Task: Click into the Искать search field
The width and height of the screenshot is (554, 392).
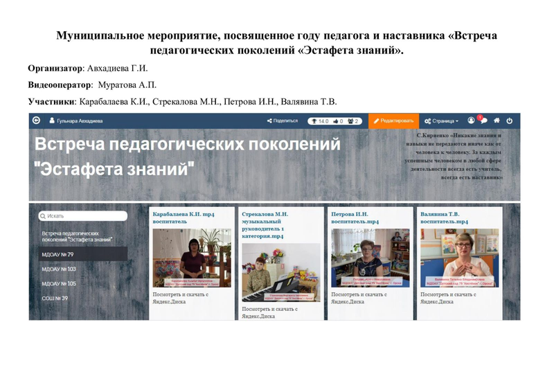Action: click(83, 216)
